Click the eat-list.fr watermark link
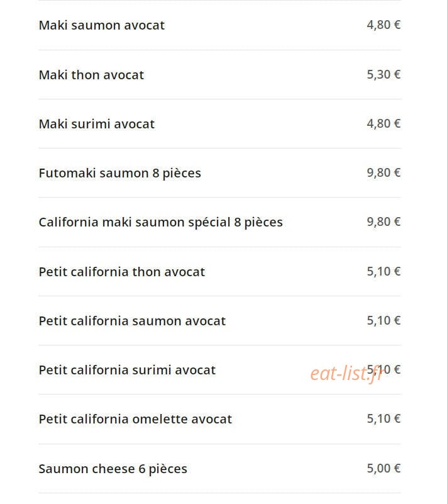This screenshot has height=504, width=447. click(346, 374)
